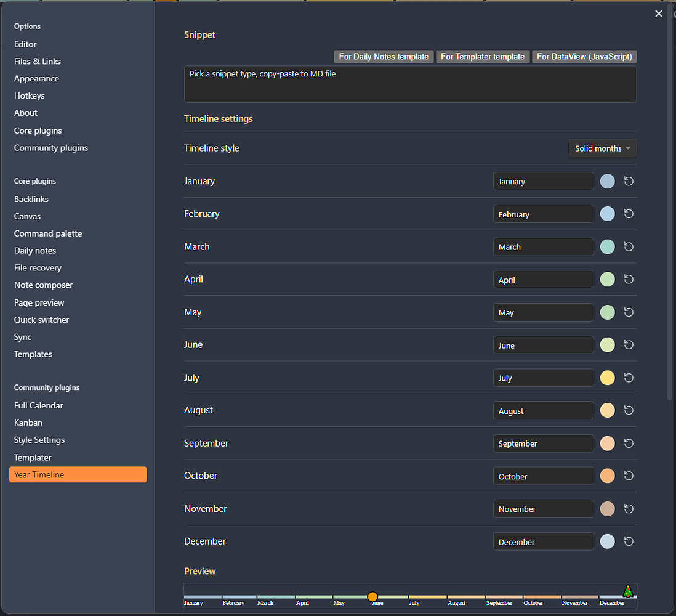
Task: Click the reset icon in the March row
Action: coord(629,246)
